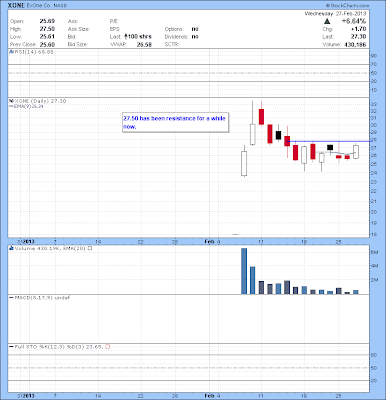Click the Wednesday 27-Feb-2013 date
The height and width of the screenshot is (400, 386).
[335, 14]
